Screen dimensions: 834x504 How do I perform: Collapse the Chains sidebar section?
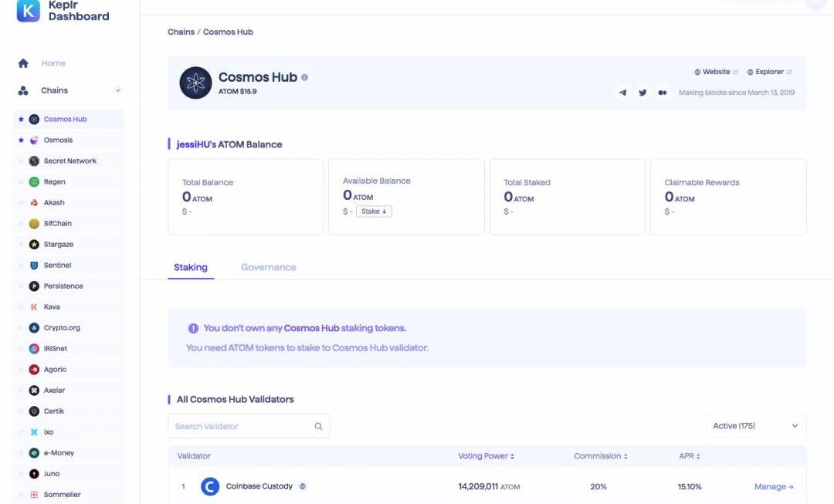coord(118,90)
